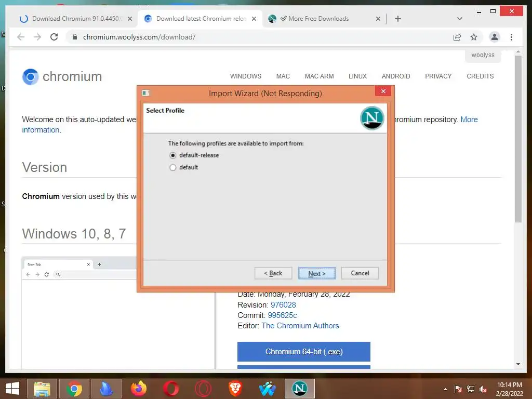Share this page icon
Screen dimensions: 532x399
(x=457, y=37)
